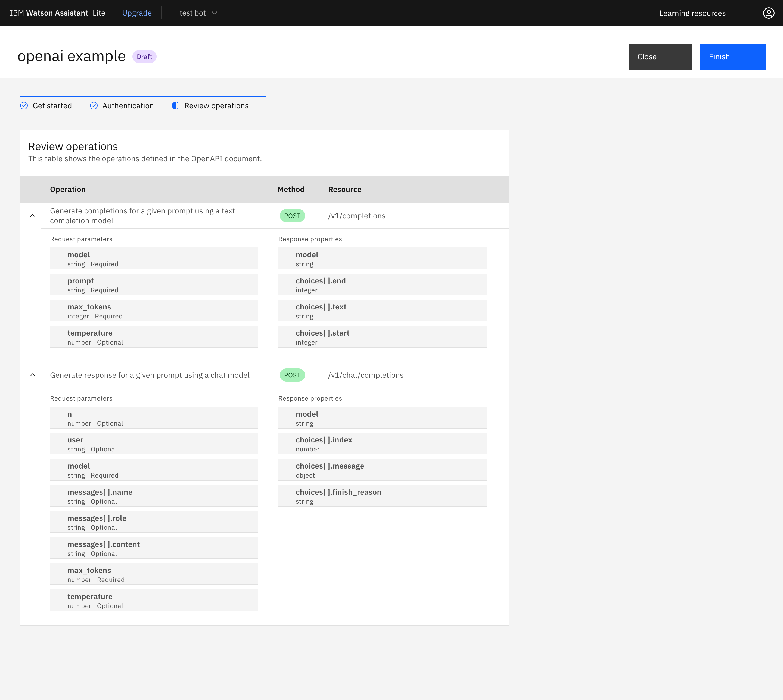Click the Close button
Image resolution: width=783 pixels, height=700 pixels.
(x=660, y=57)
